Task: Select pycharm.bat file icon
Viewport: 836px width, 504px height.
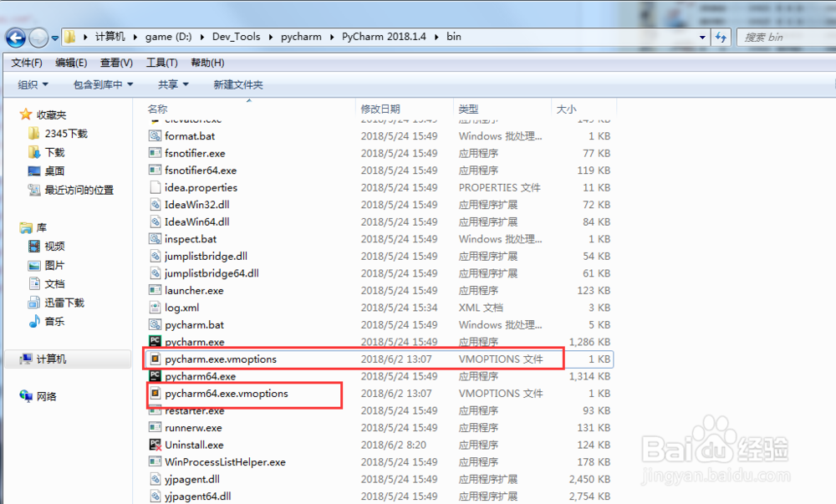Action: coord(155,324)
